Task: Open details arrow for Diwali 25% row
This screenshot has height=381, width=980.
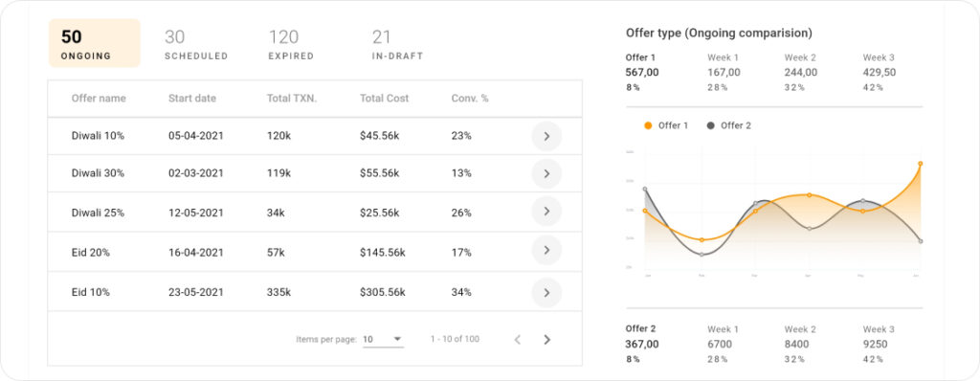Action: pyautogui.click(x=546, y=212)
